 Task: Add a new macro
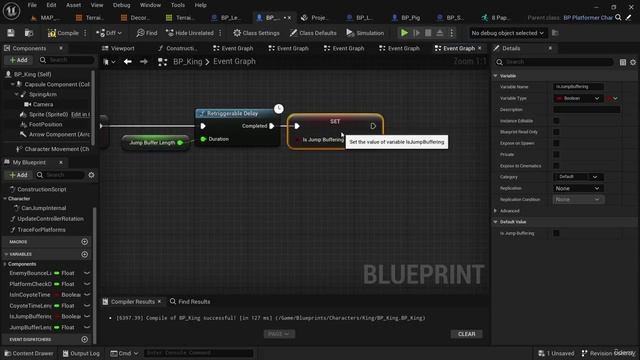coord(84,242)
